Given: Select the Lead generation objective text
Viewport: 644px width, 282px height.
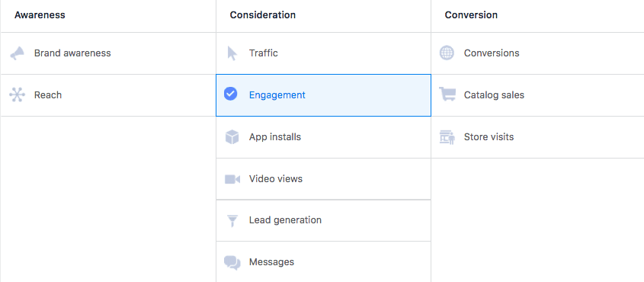Looking at the screenshot, I should coord(285,220).
